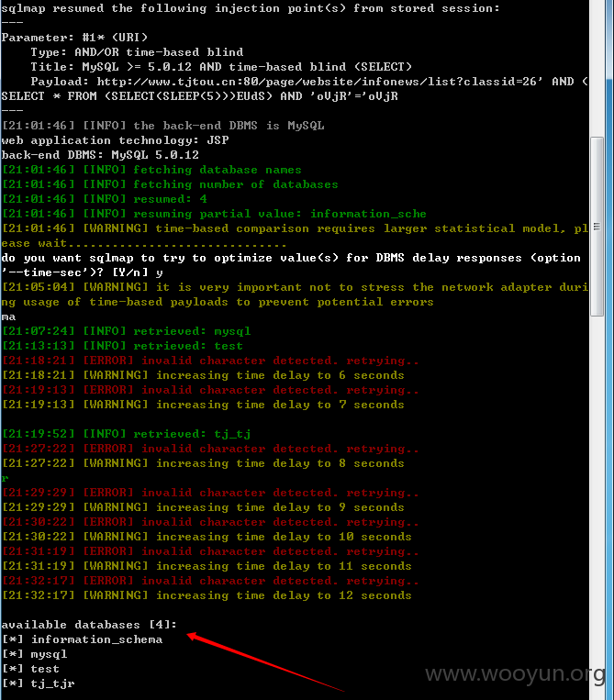
Task: Click 'the back-end DBMS is MySQL' info line
Action: tap(163, 126)
